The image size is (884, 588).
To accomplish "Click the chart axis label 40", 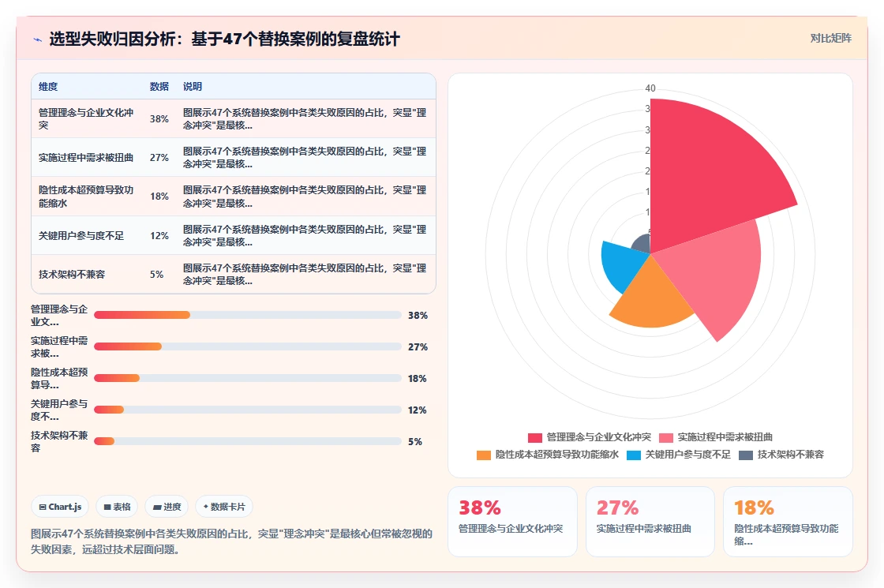I will [x=650, y=88].
